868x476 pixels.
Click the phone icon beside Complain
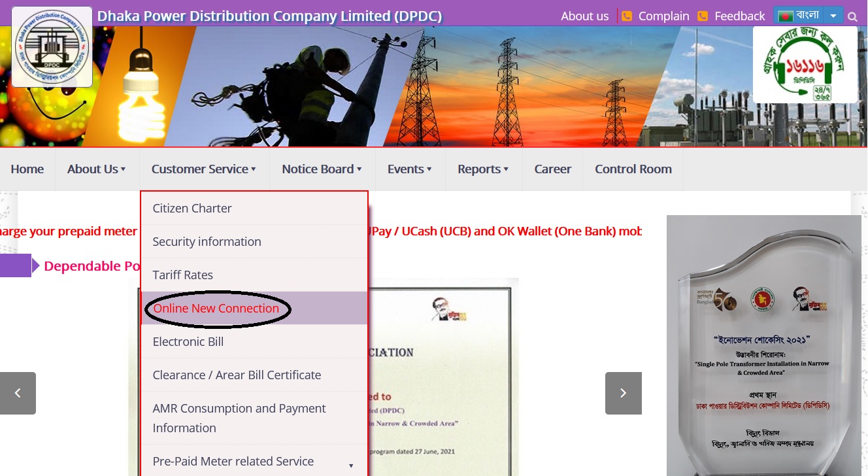627,16
